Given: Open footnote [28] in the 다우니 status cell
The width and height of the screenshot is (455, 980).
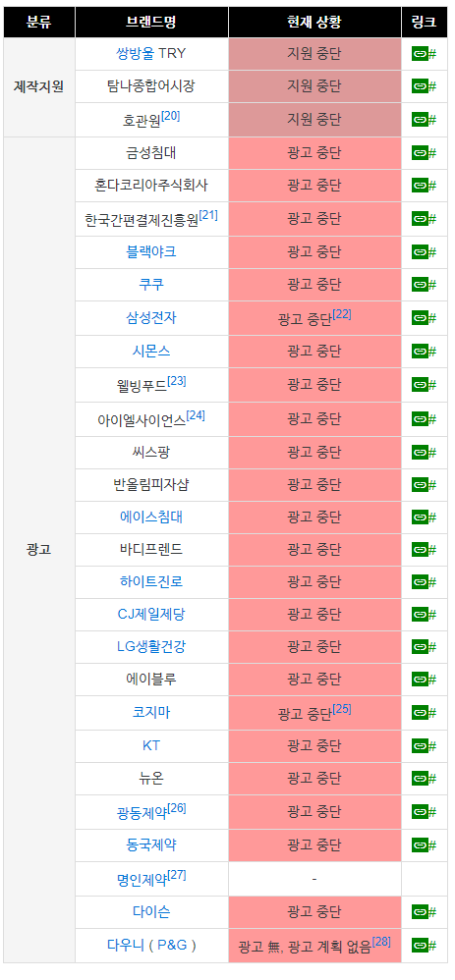Looking at the screenshot, I should 381,942.
